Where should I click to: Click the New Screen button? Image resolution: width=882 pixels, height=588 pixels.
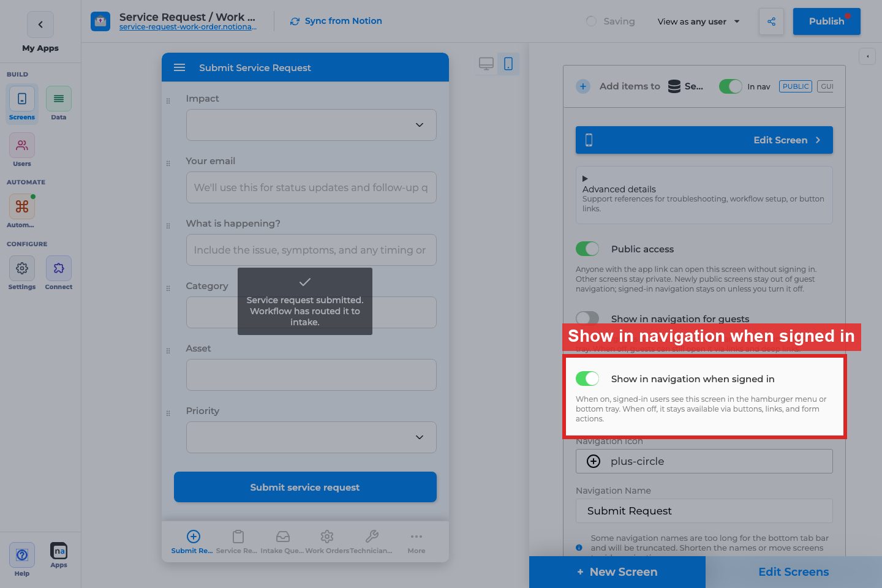pyautogui.click(x=617, y=572)
